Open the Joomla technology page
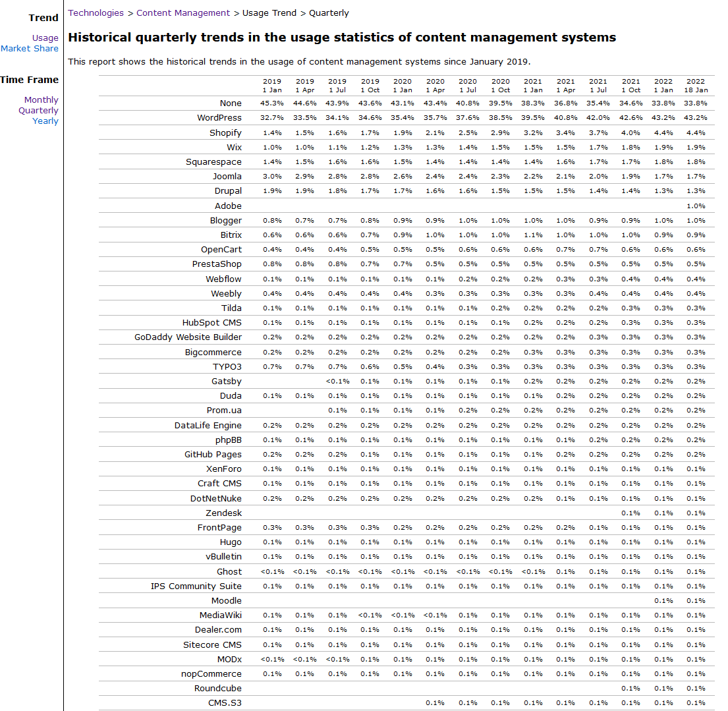728x711 pixels. pyautogui.click(x=227, y=176)
